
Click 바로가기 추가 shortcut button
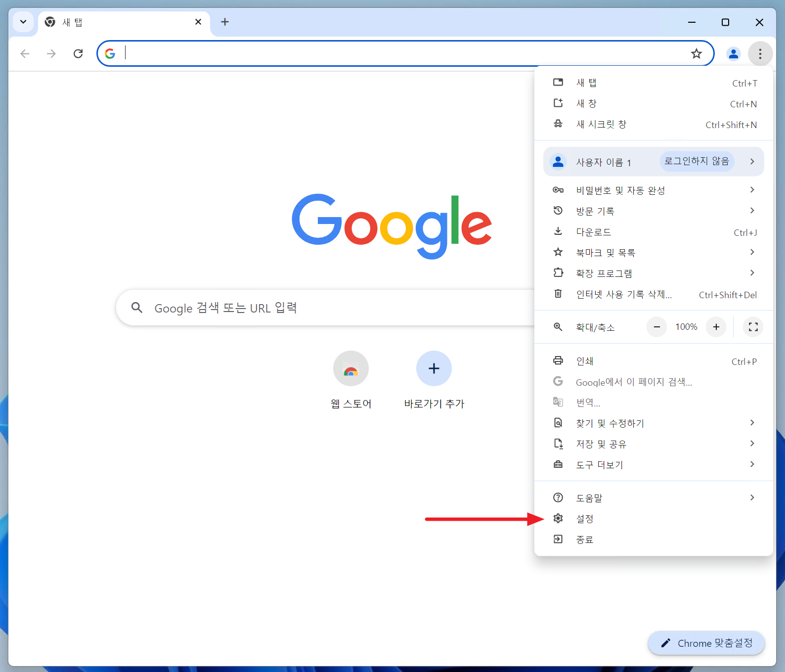(x=434, y=380)
